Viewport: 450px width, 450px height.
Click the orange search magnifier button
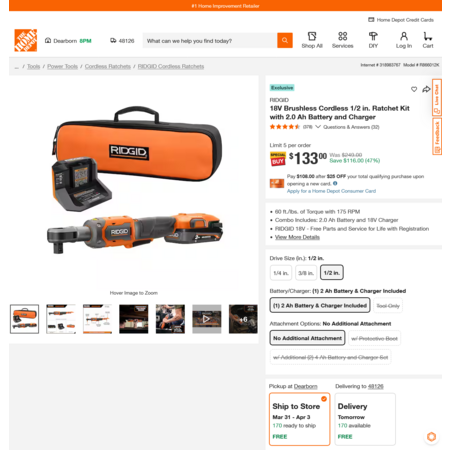285,40
